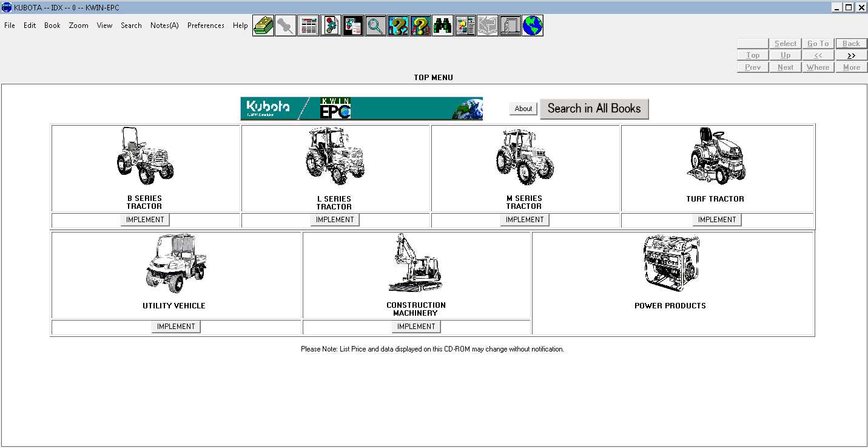Click the Search in All Books button
The width and height of the screenshot is (868, 448).
tap(594, 109)
